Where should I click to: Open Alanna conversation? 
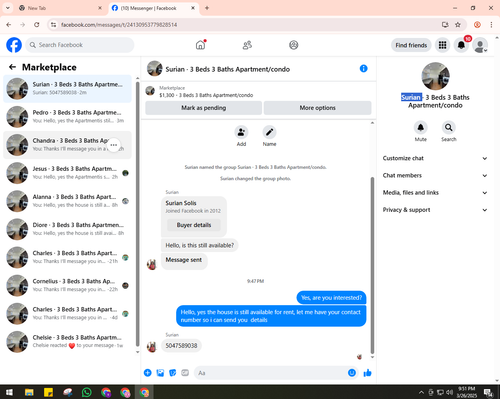point(67,201)
